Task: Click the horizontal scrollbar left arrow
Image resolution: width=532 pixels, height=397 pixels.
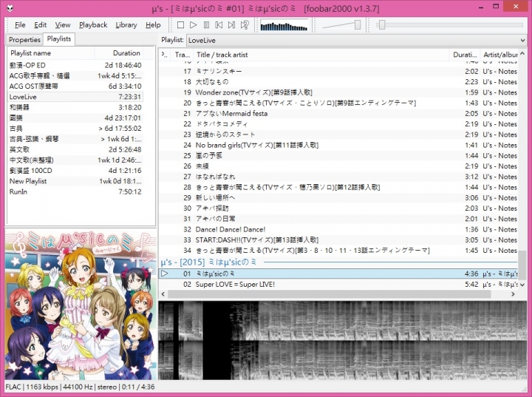Action: pos(163,293)
